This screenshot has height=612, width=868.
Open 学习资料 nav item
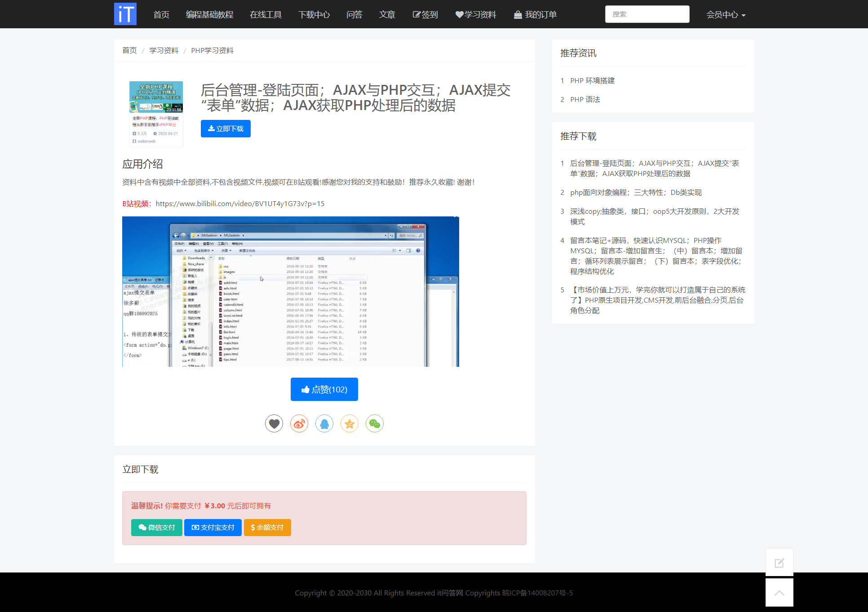(x=476, y=14)
